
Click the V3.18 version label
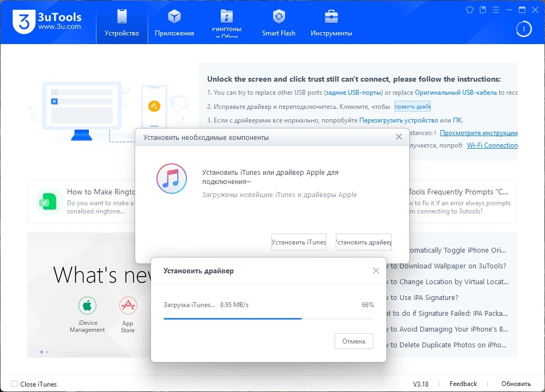(421, 384)
